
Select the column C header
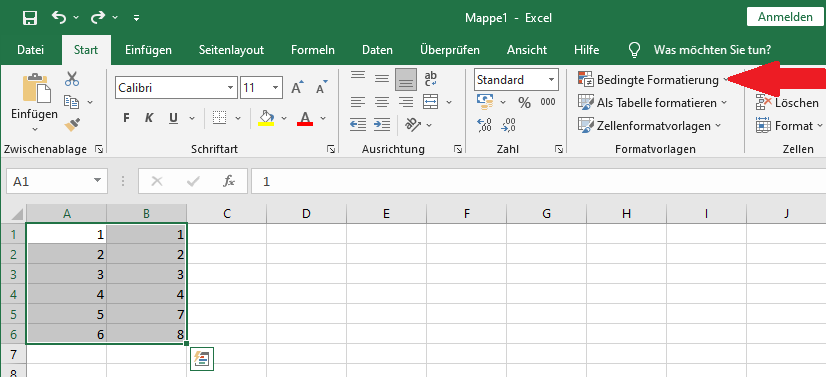[227, 214]
